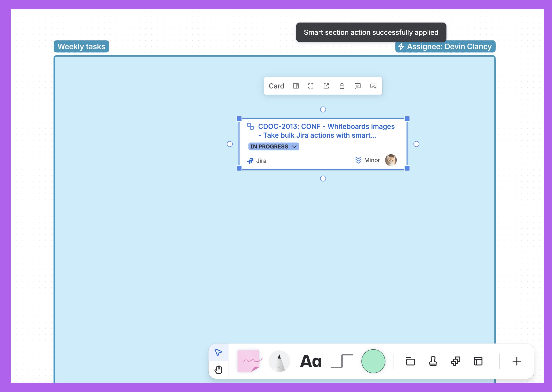Screen dimensions: 552x392
Task: Expand the IN PROGRESS status dropdown
Action: 273,147
